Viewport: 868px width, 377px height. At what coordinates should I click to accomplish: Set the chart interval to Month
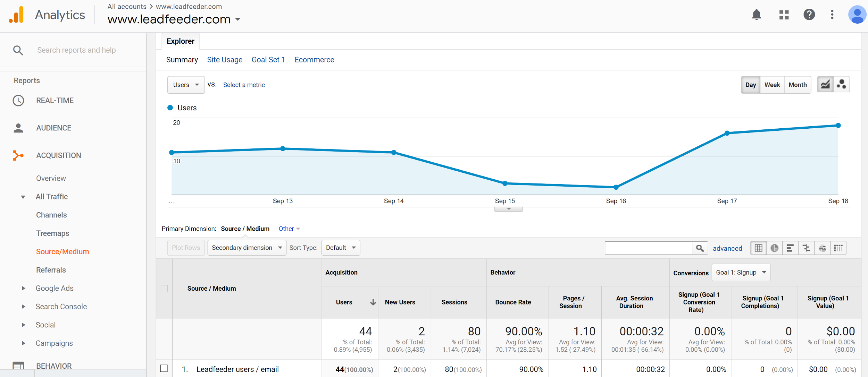[x=798, y=85]
